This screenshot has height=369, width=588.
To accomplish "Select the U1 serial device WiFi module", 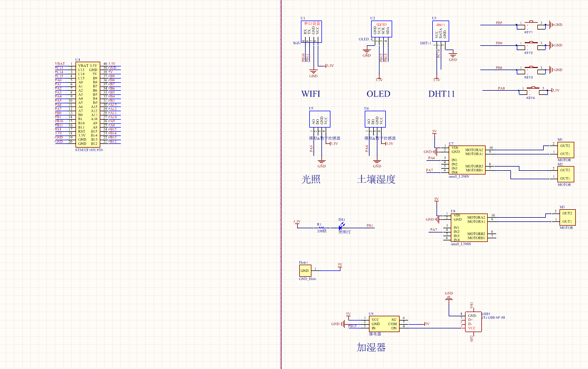I will [311, 32].
